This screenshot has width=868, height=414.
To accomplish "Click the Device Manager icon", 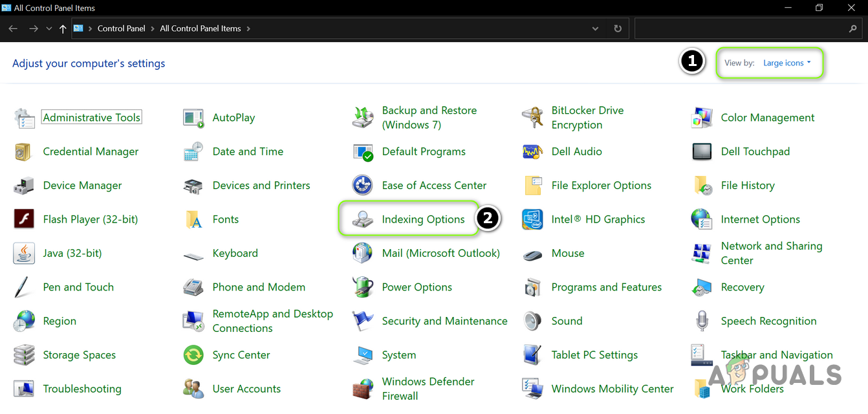I will pyautogui.click(x=24, y=186).
